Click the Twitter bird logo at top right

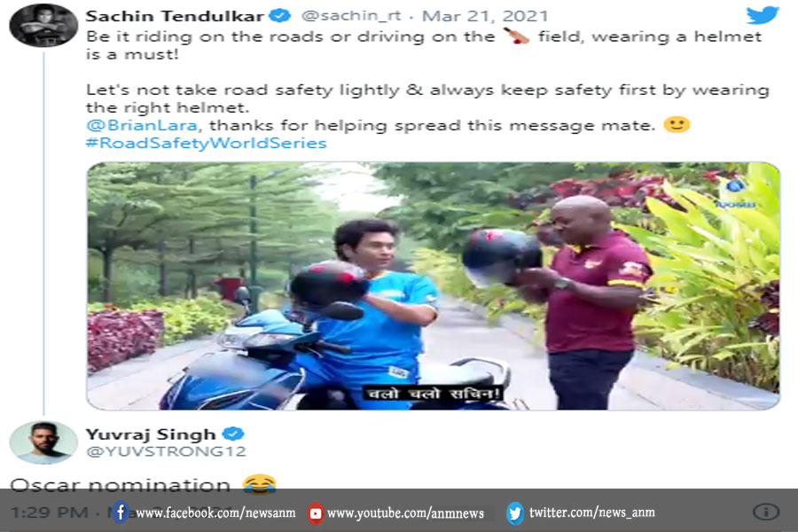coord(762,15)
